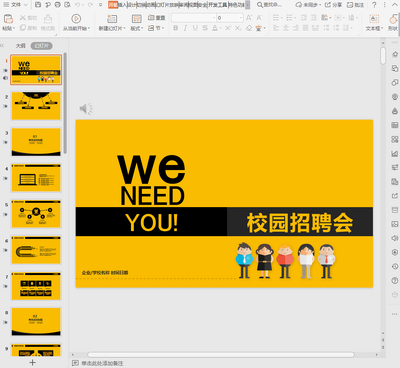Viewport: 400px width, 368px height.
Task: Click the plus icon to add slide
Action: coord(32,362)
